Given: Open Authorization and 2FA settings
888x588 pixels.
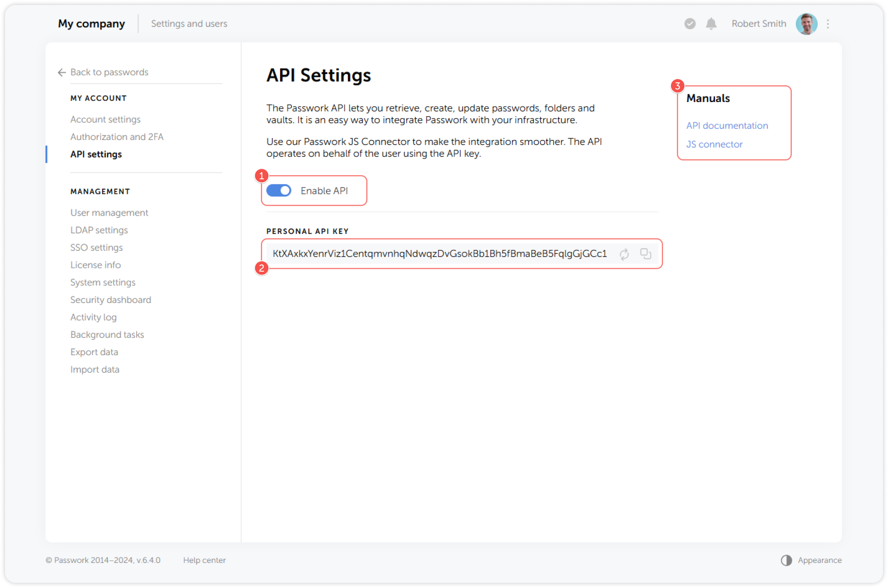Looking at the screenshot, I should 117,137.
